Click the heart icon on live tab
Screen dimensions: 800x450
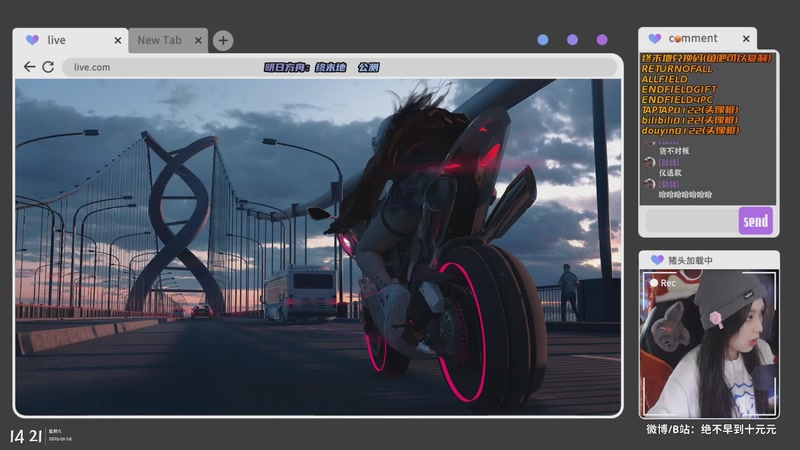tap(32, 40)
